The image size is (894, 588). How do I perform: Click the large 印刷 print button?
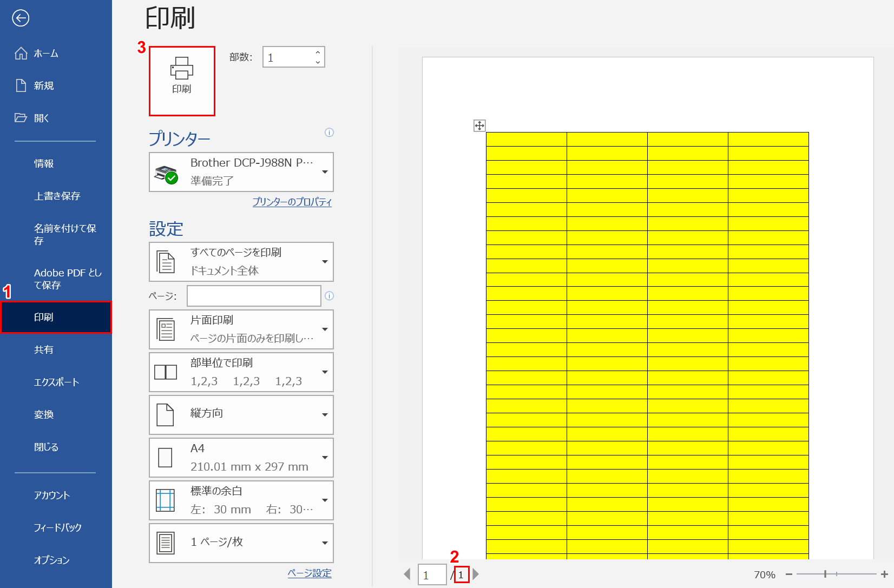pos(182,81)
